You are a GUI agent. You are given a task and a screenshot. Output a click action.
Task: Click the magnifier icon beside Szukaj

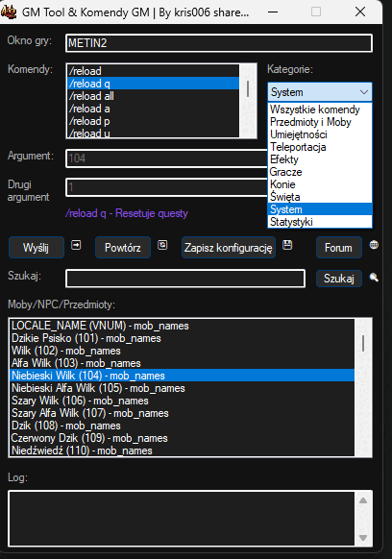[374, 278]
